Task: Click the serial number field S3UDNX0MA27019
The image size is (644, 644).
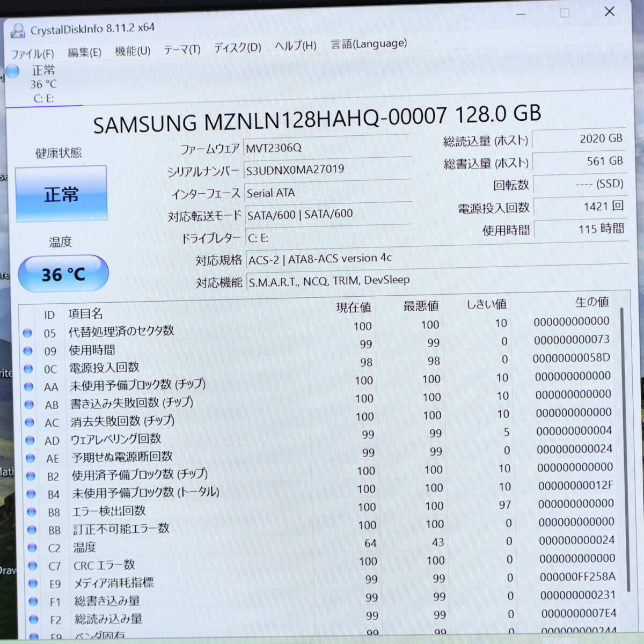Action: coord(327,169)
